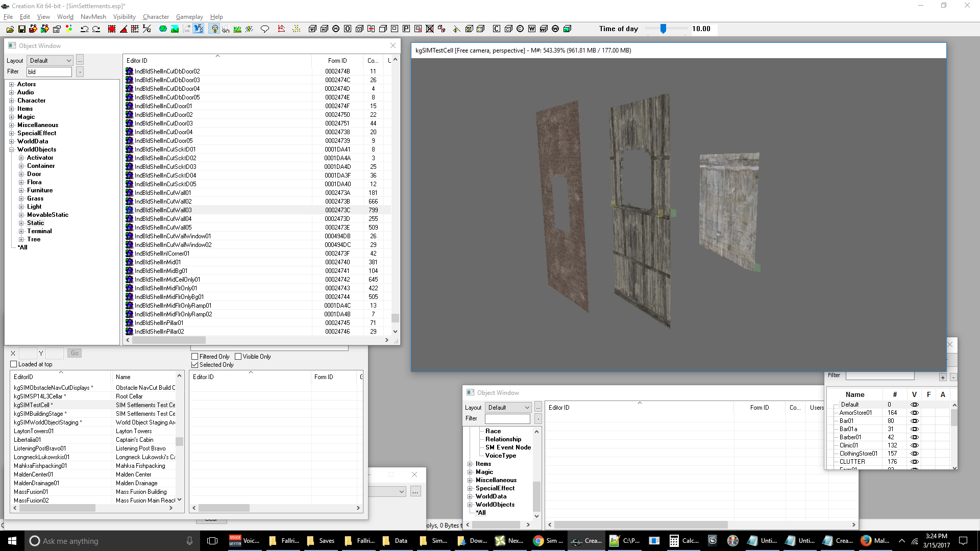
Task: Click the ellipsis button beside the top Layout dropdown
Action: (80, 60)
